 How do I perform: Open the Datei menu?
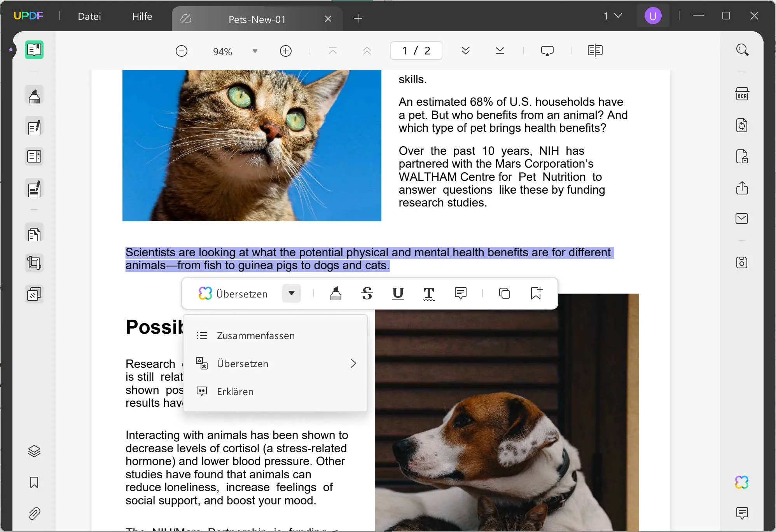tap(89, 16)
